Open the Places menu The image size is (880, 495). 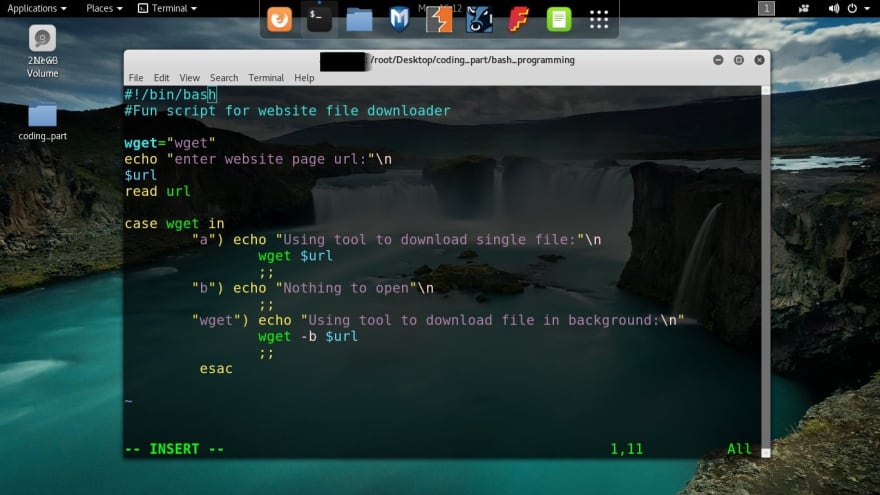pyautogui.click(x=104, y=8)
